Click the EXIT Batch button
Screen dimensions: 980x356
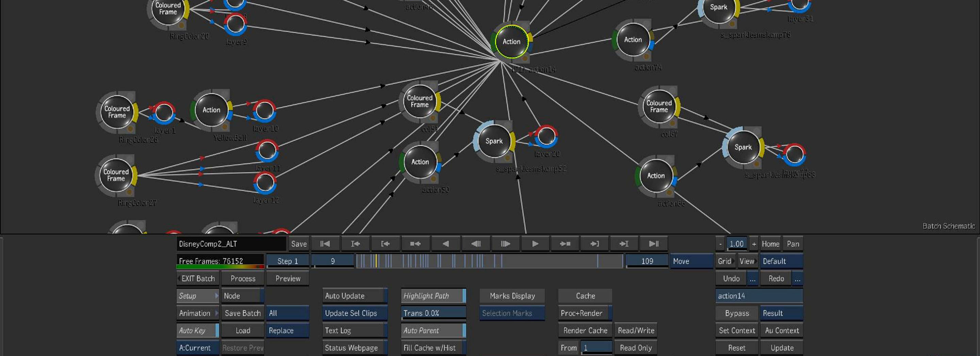pyautogui.click(x=197, y=279)
